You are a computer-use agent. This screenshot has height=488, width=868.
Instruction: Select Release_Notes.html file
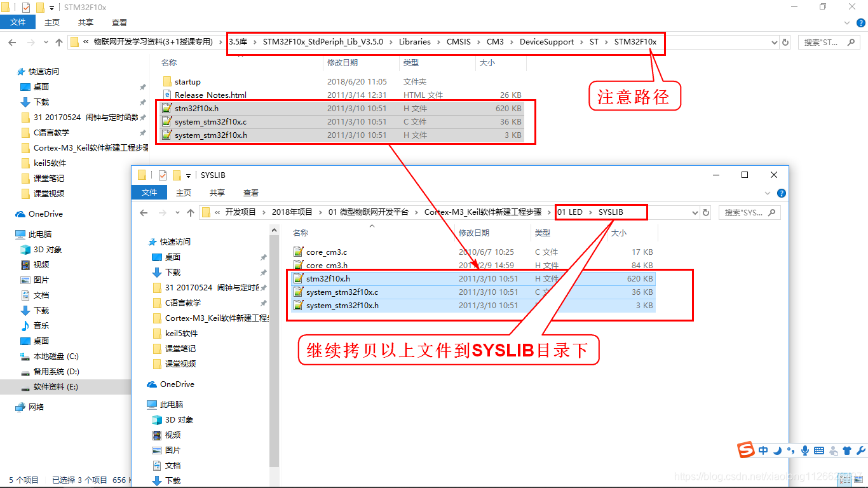[x=210, y=95]
